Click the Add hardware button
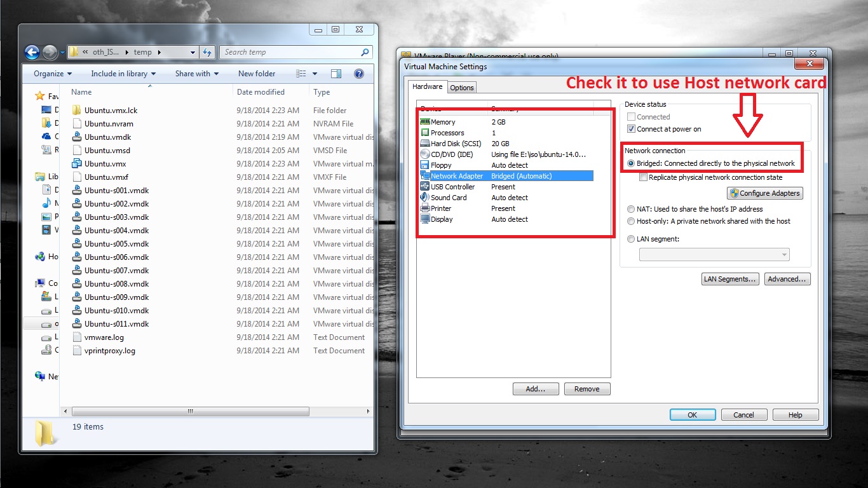The image size is (868, 488). pos(536,389)
